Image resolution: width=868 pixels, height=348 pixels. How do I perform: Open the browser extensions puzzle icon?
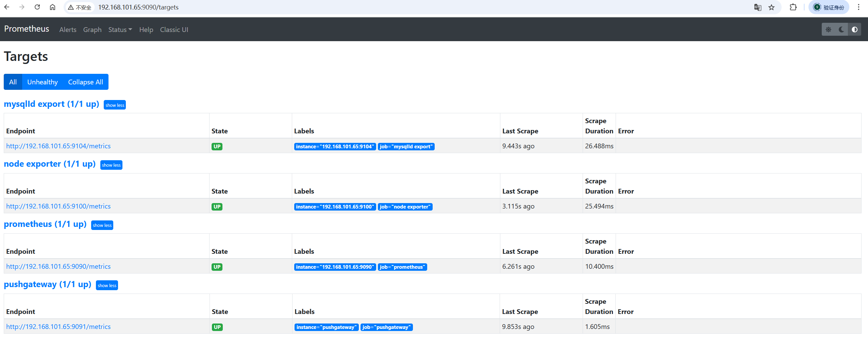tap(793, 7)
